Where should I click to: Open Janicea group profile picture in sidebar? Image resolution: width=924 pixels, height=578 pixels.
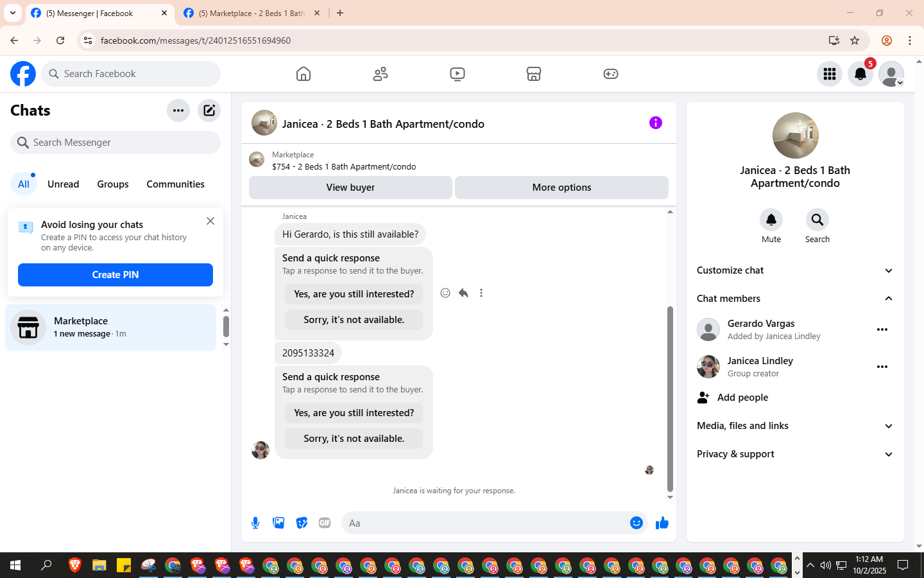795,136
